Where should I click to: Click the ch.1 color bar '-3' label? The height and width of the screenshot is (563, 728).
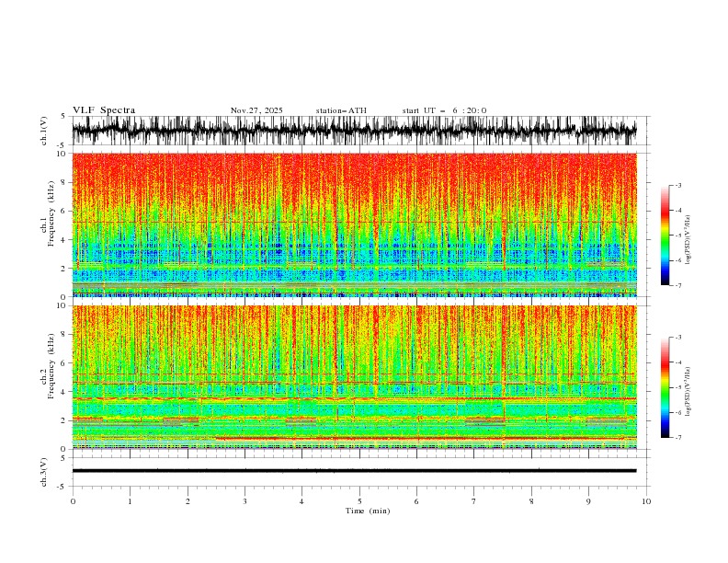677,185
